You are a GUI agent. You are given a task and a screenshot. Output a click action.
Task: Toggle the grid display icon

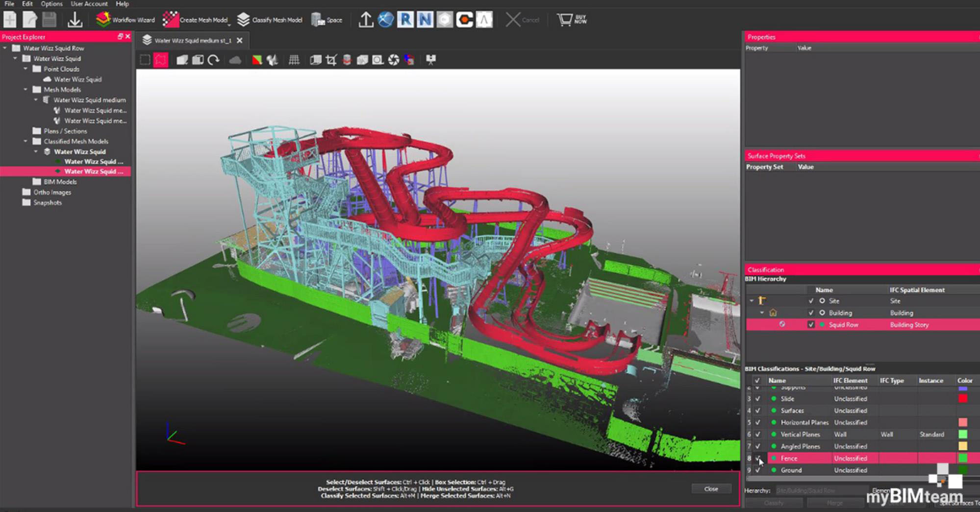pos(294,60)
